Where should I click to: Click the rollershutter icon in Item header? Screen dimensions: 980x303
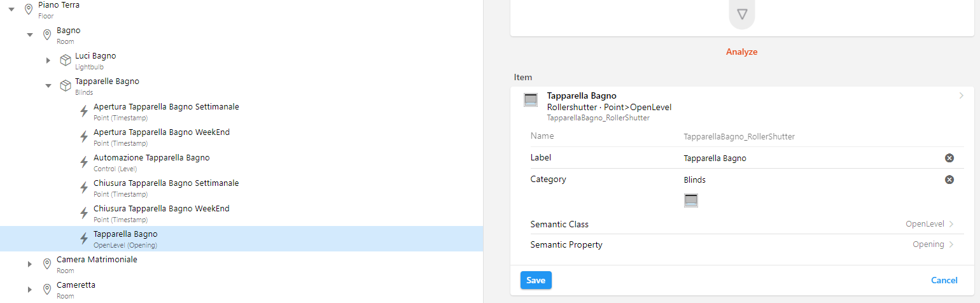point(531,100)
